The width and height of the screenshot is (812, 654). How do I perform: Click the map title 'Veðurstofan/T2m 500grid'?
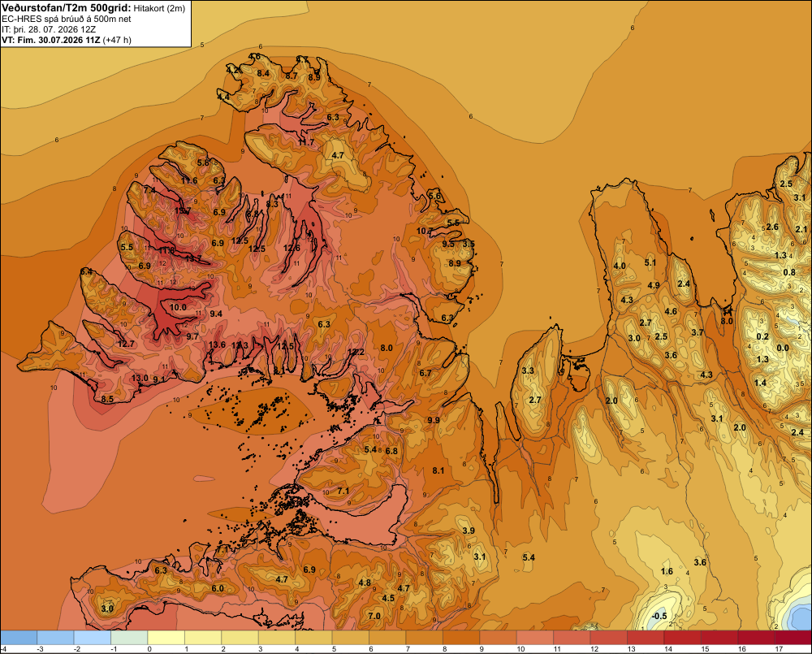tap(65, 8)
